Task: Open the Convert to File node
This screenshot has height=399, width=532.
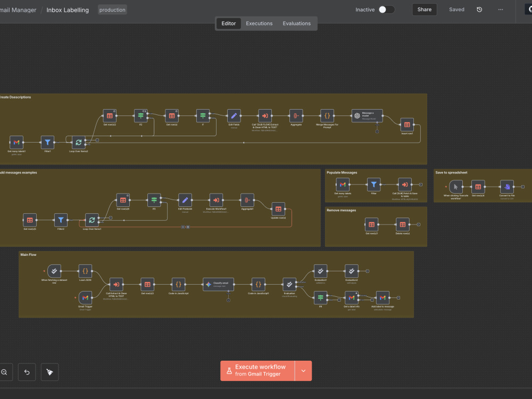Action: point(507,187)
